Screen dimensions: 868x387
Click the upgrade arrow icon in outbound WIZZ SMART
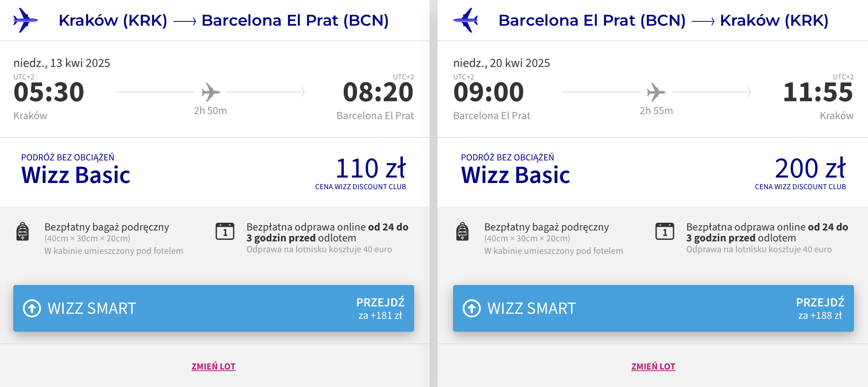click(x=32, y=308)
